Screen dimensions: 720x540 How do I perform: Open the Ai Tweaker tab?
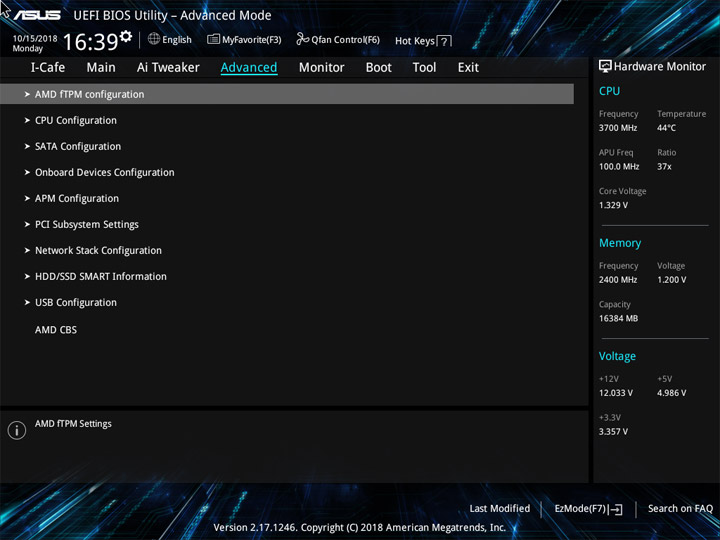(168, 68)
